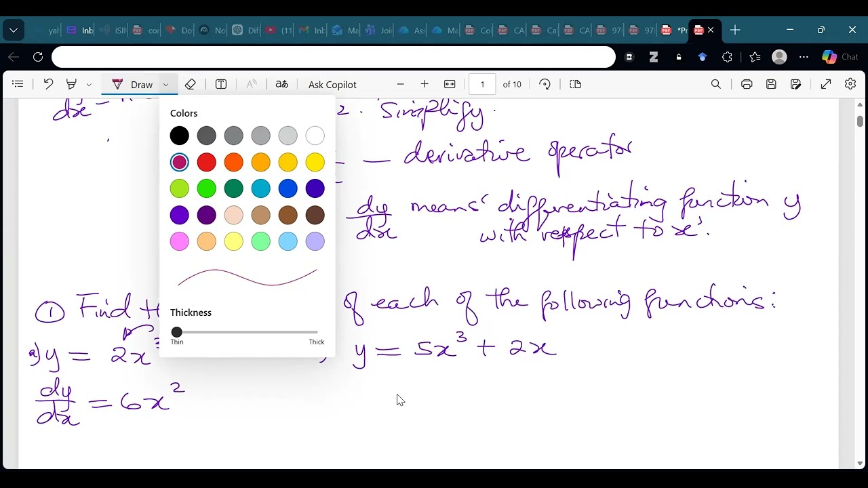Select the pink pastel ink swatch
The image size is (868, 488).
point(180,241)
